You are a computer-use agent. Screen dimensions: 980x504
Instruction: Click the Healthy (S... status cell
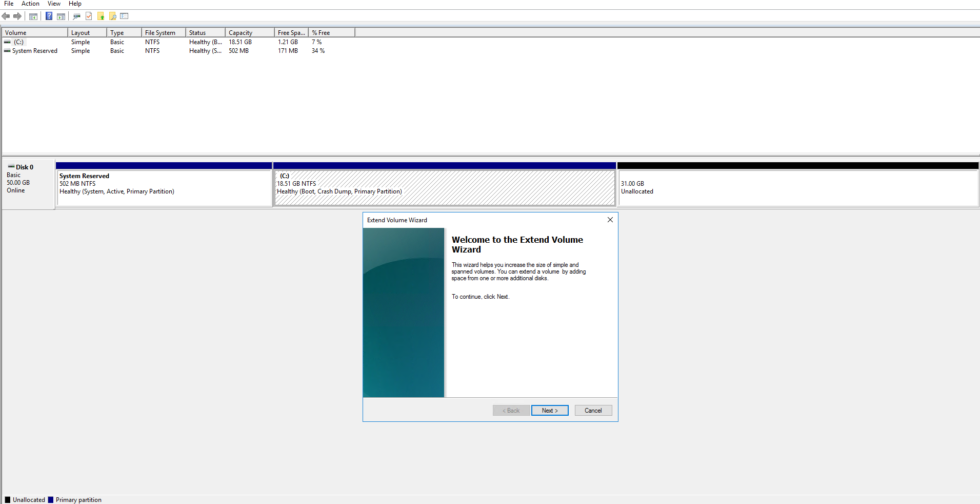click(205, 51)
